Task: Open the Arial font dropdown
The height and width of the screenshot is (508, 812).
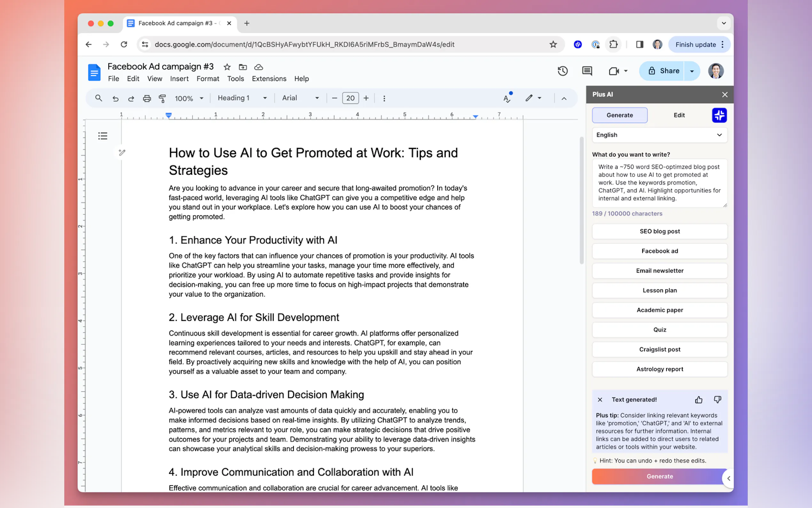Action: tap(301, 98)
